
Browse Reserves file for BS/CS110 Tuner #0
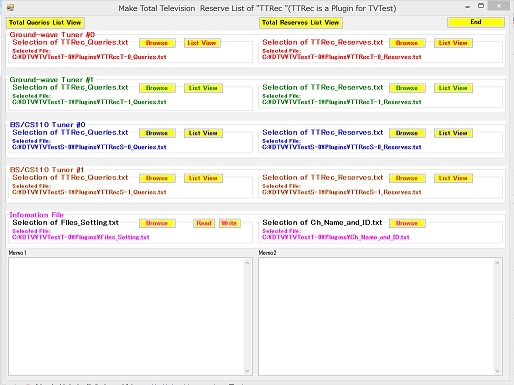pyautogui.click(x=407, y=133)
